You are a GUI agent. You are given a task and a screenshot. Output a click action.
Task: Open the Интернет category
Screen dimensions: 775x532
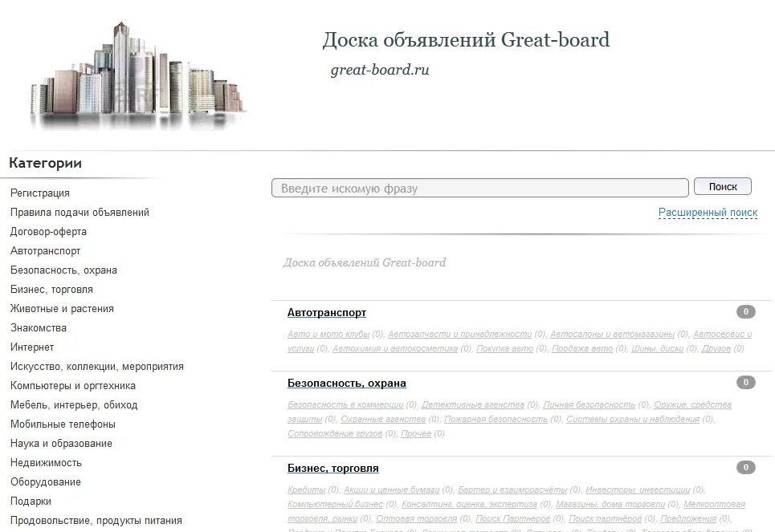[32, 347]
